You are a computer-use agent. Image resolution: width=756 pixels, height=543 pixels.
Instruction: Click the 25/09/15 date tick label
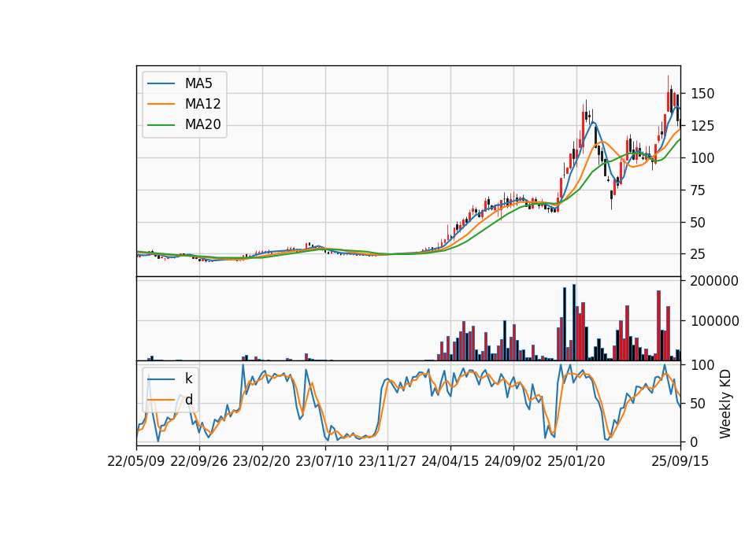point(680,461)
